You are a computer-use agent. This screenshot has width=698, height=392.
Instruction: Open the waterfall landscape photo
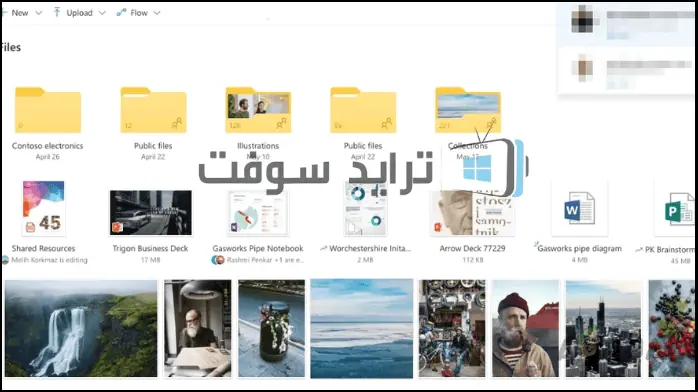coord(81,328)
